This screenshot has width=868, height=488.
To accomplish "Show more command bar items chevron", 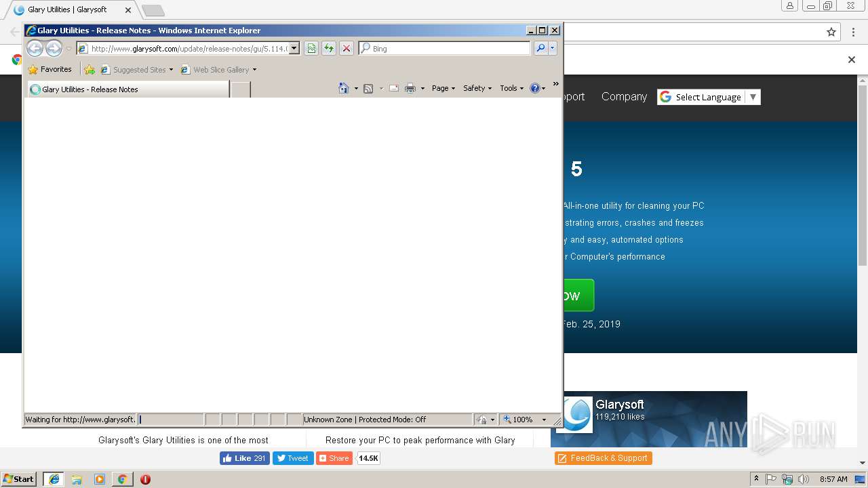I will (555, 84).
